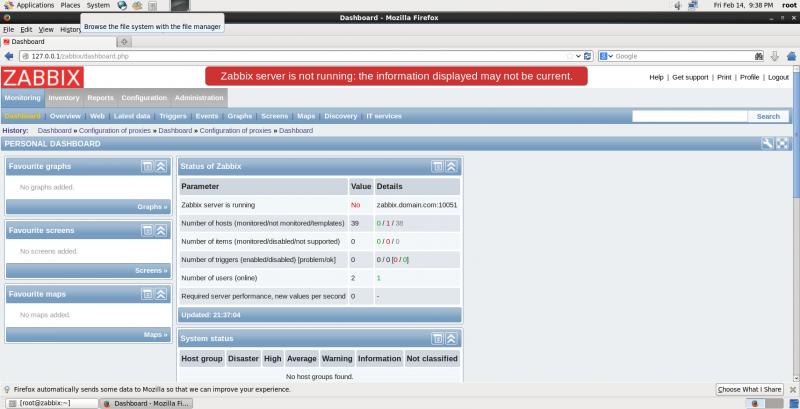This screenshot has width=800, height=409.
Task: Collapse the Status of Zabbix widget
Action: pos(452,166)
